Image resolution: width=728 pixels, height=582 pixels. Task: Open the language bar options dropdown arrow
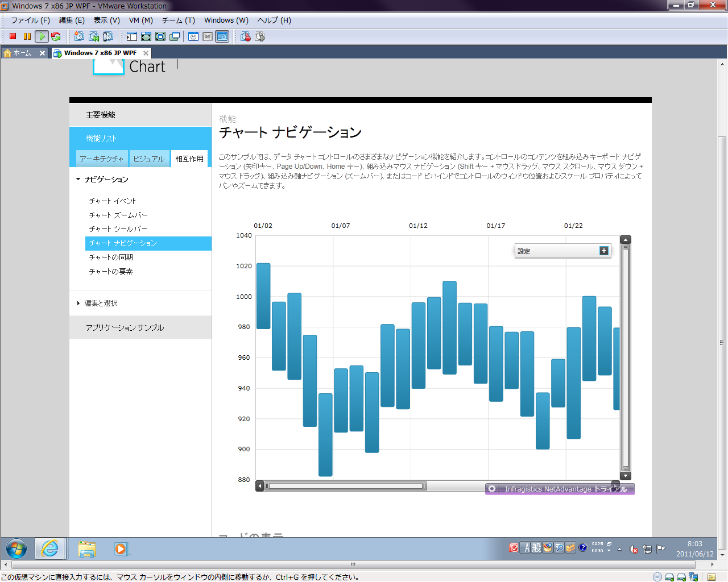click(609, 551)
